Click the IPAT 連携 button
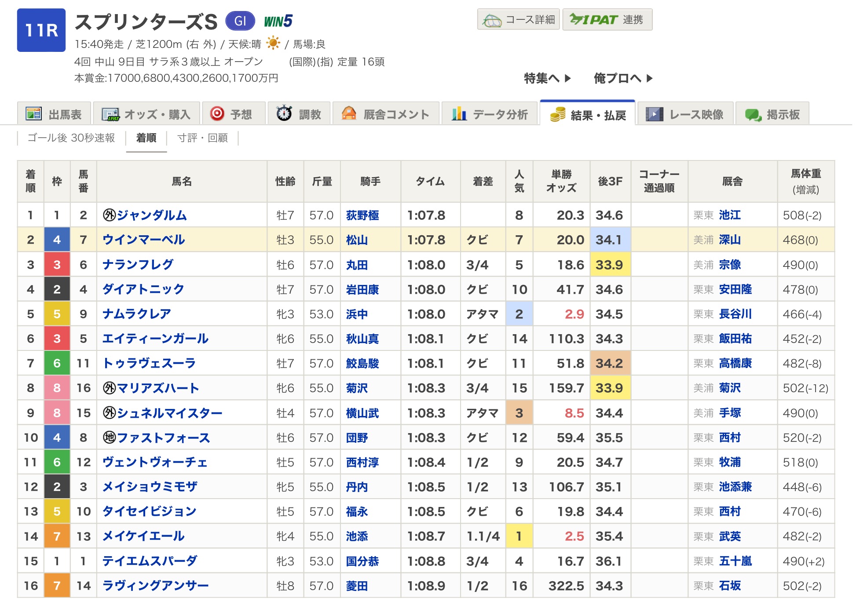The width and height of the screenshot is (860, 616). 607,19
